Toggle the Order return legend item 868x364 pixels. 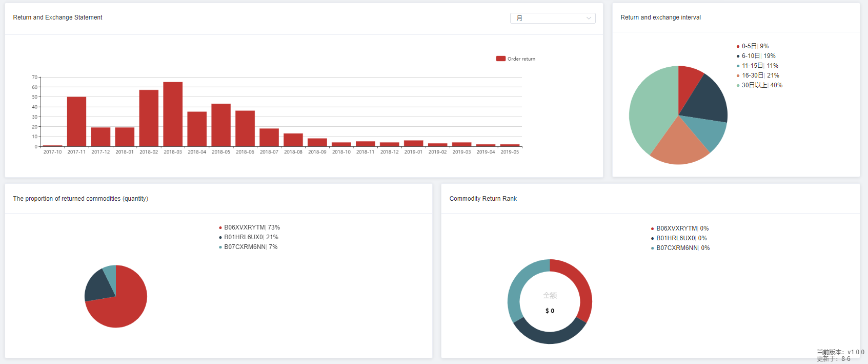(x=516, y=59)
